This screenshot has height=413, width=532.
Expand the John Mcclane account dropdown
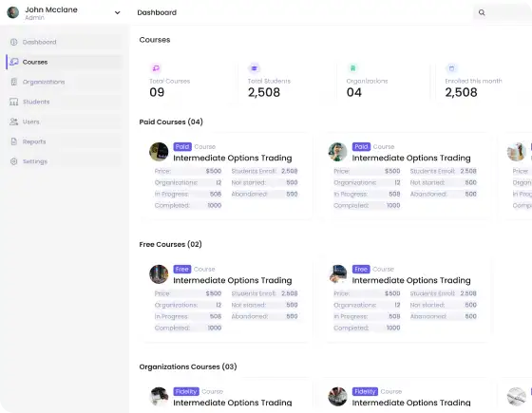tap(118, 12)
